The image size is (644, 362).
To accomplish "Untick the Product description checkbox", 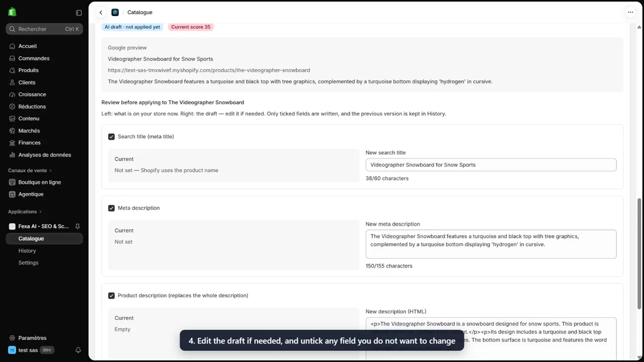I will (111, 296).
